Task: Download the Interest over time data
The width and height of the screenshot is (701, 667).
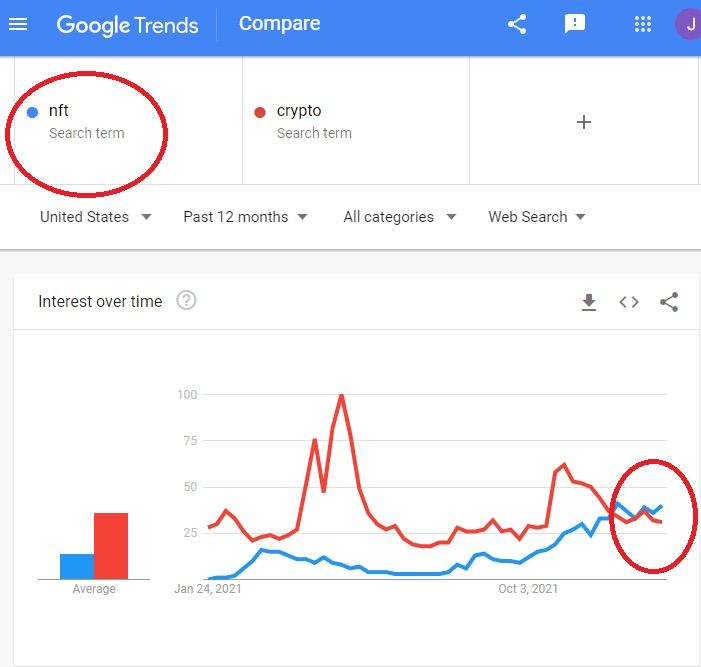Action: coord(589,302)
